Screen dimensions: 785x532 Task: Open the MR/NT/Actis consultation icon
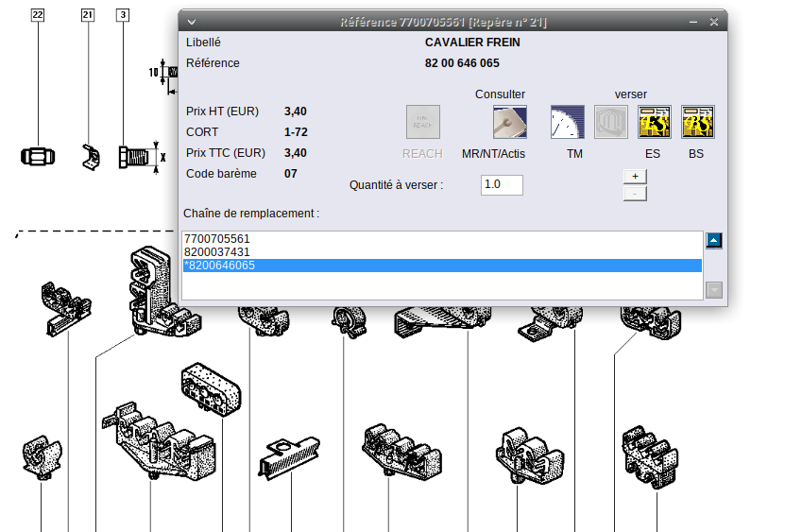point(509,122)
